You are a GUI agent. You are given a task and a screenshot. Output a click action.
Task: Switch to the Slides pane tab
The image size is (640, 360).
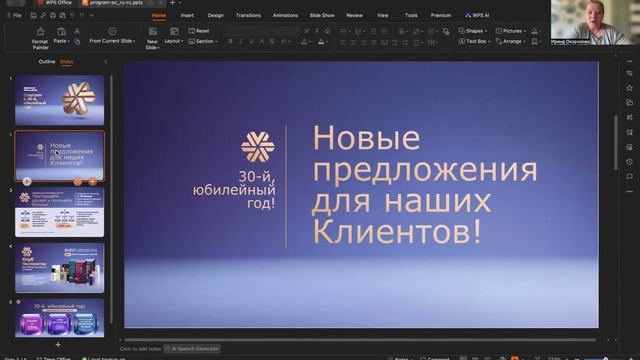[66, 62]
